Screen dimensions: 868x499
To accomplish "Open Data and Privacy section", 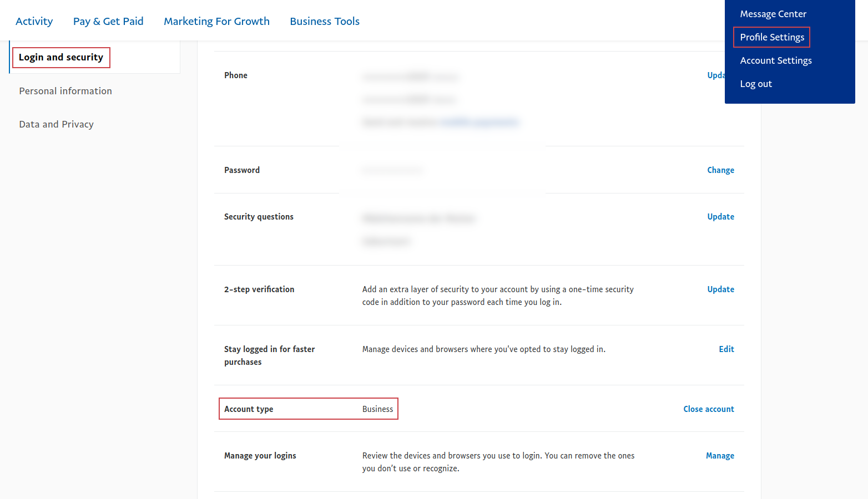I will [56, 124].
